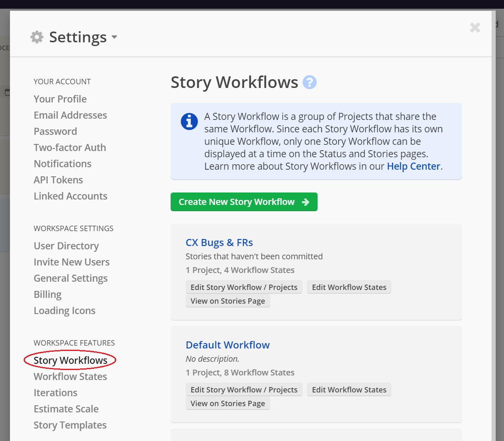Open Iterations settings
This screenshot has height=441, width=504.
point(55,392)
